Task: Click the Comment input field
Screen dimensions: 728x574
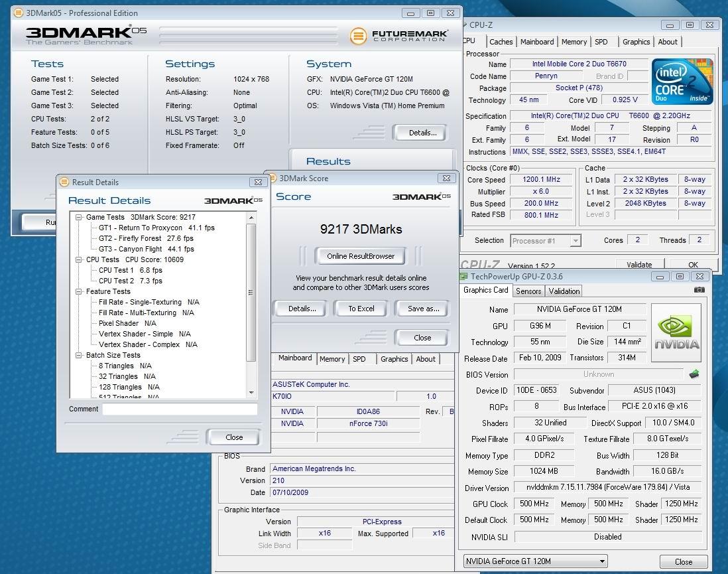Action: (180, 409)
